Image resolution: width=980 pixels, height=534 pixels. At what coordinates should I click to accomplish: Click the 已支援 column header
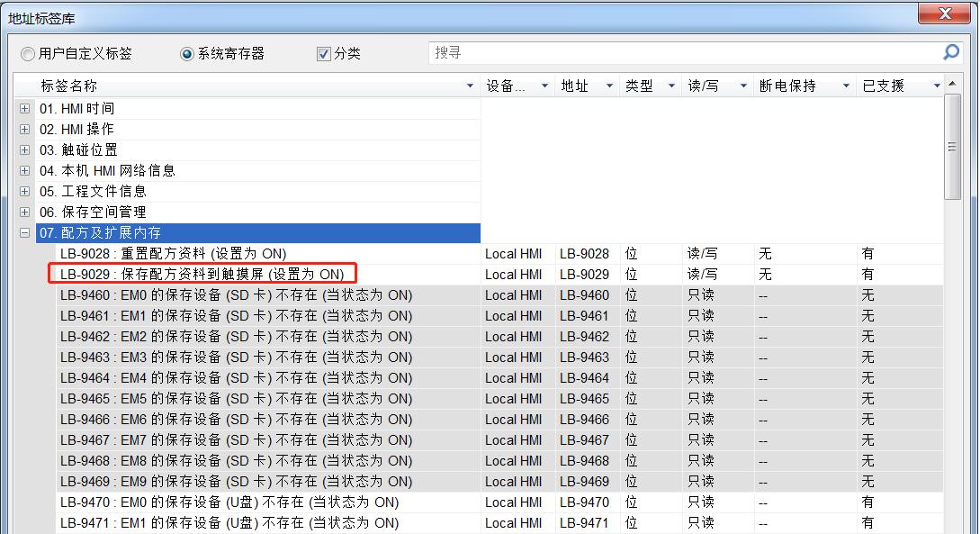coord(900,86)
